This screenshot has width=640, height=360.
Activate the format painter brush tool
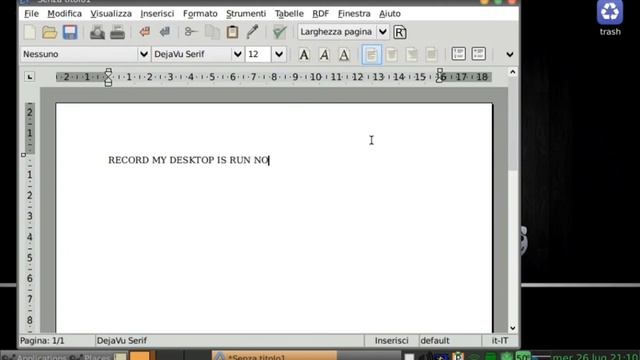pos(253,32)
